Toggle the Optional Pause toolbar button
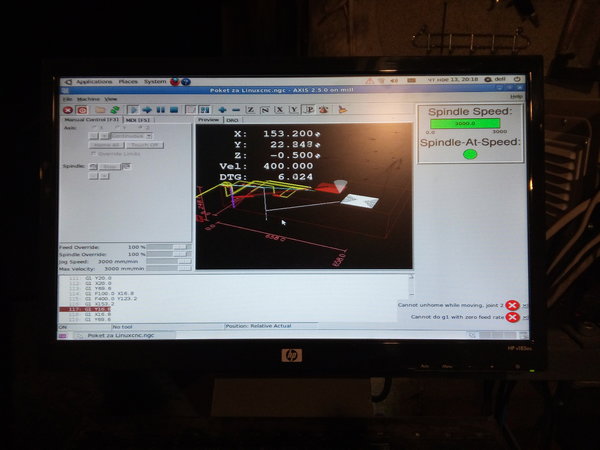Image resolution: width=600 pixels, height=450 pixels. click(205, 110)
